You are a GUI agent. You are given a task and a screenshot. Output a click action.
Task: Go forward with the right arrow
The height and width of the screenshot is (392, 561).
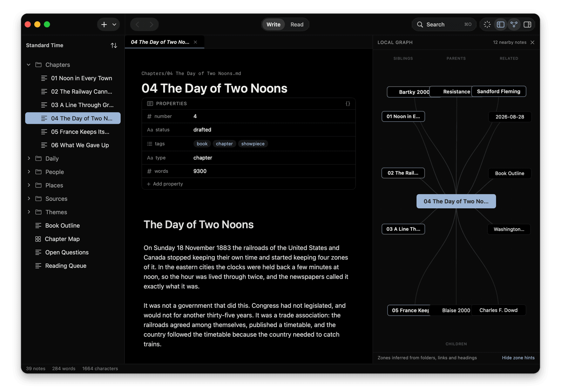151,25
